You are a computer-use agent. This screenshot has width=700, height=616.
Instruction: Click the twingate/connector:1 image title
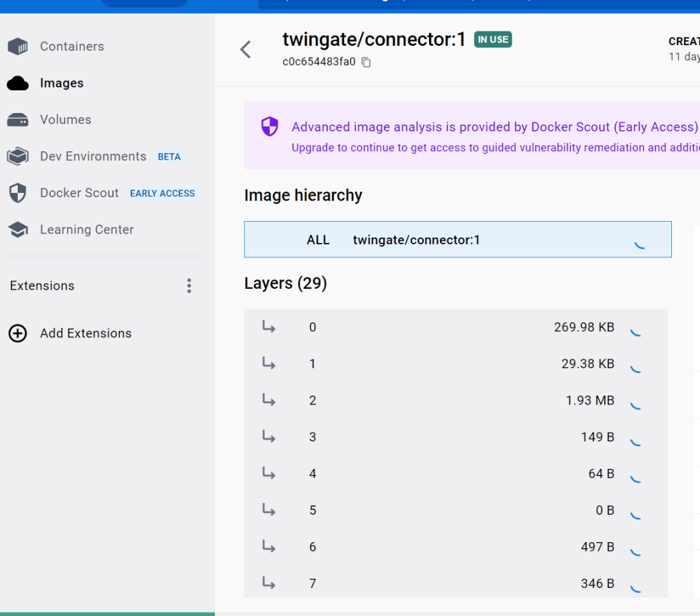(x=374, y=39)
